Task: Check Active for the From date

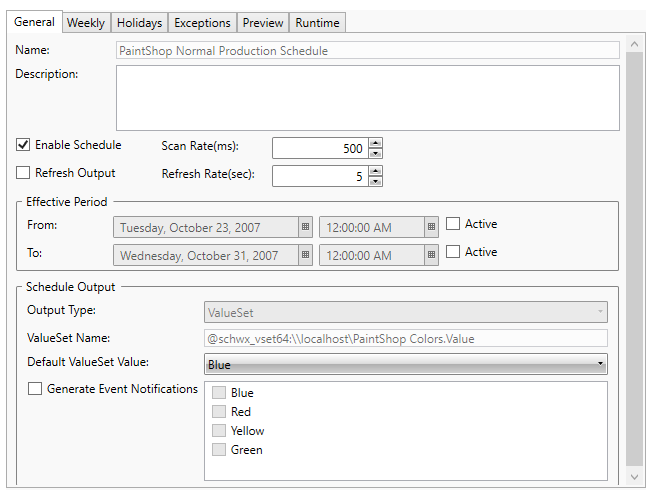Action: [453, 224]
